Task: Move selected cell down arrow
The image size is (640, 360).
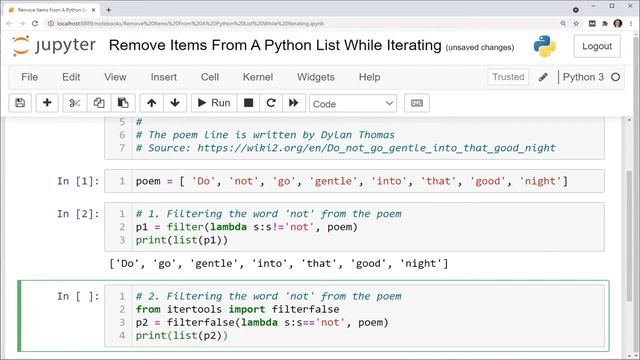Action: [175, 103]
